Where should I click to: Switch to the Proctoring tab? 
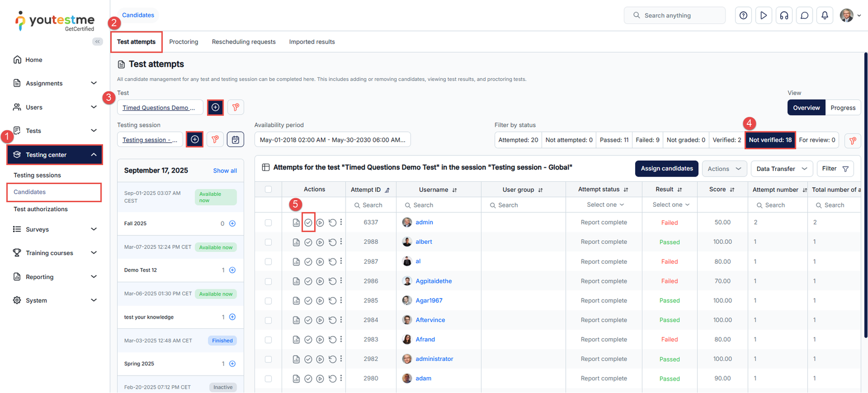[x=183, y=42]
